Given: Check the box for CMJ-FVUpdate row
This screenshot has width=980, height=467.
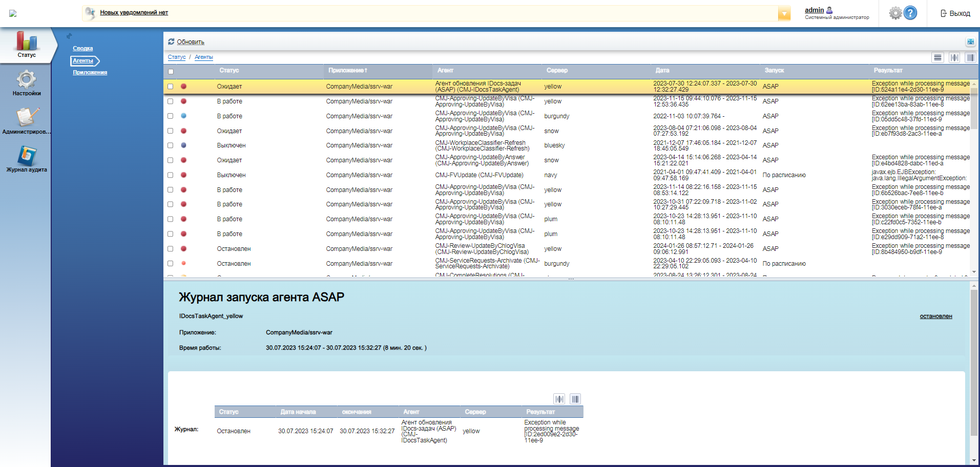Looking at the screenshot, I should 171,175.
